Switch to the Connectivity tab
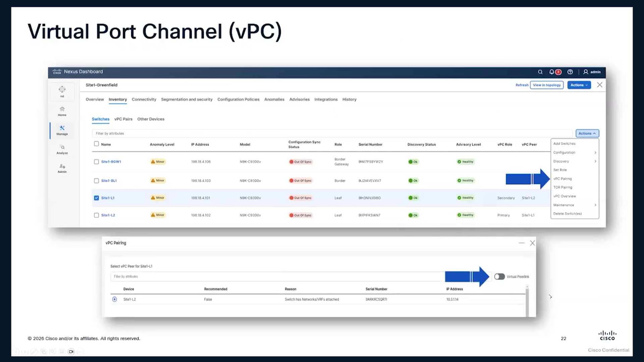 (x=144, y=100)
